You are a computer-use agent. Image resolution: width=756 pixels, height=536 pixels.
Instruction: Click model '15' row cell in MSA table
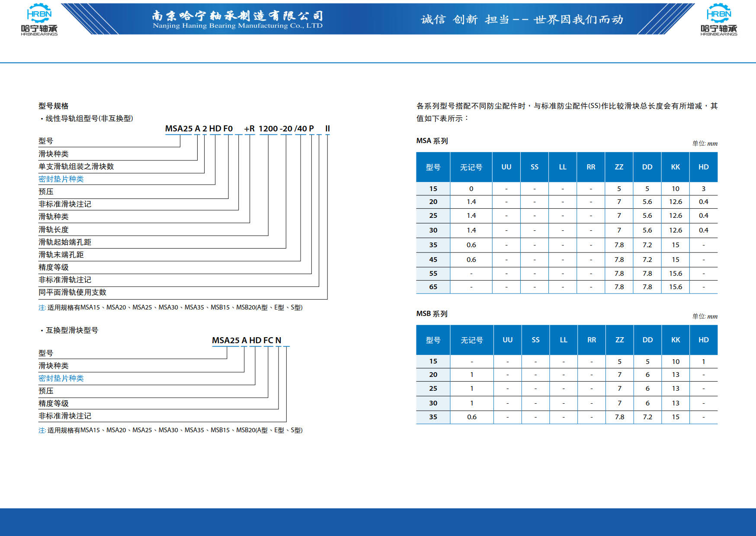[433, 188]
